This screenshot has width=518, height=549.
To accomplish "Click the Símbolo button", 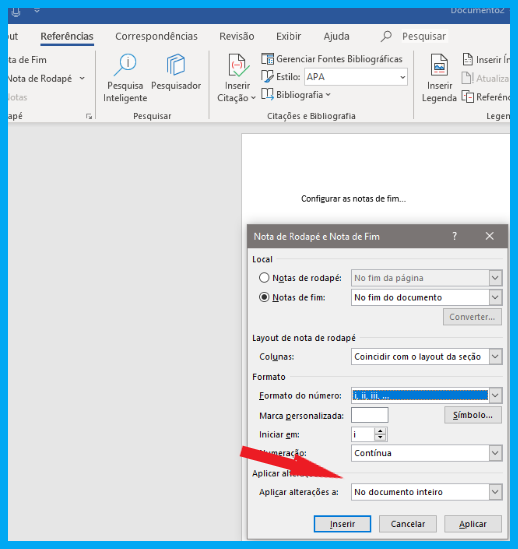I will click(473, 415).
